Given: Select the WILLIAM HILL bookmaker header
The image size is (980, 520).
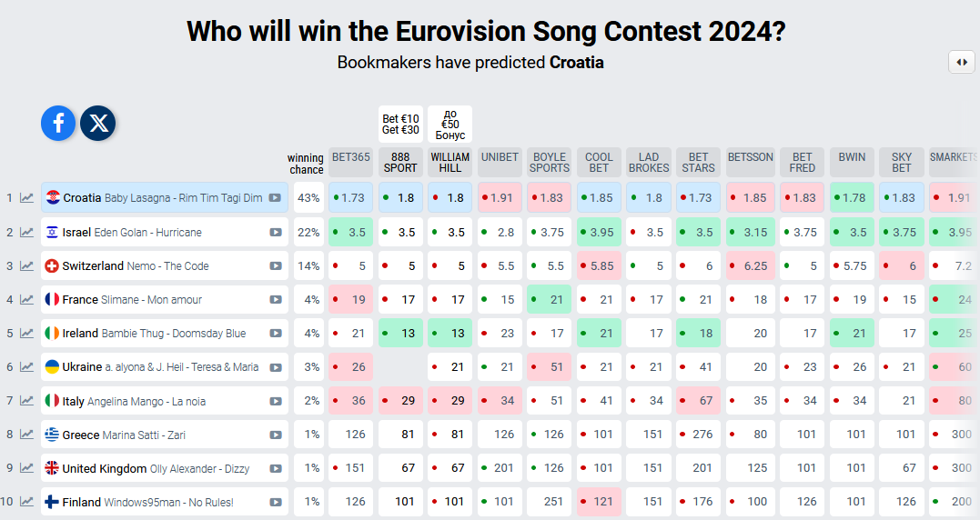Looking at the screenshot, I should pyautogui.click(x=450, y=162).
